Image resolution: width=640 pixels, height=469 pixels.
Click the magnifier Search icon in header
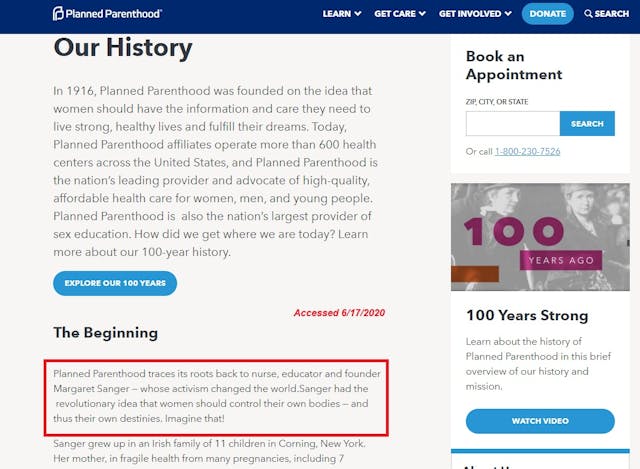coord(588,14)
